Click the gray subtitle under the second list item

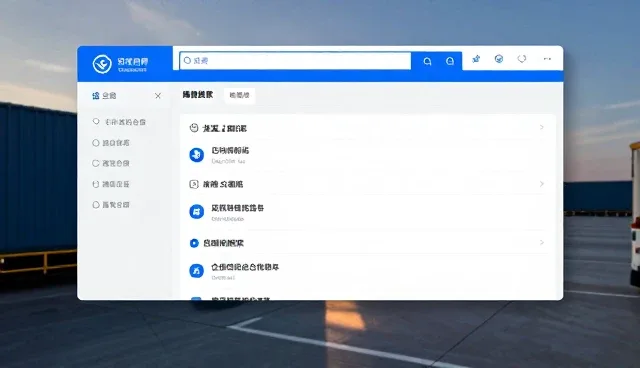click(x=227, y=219)
